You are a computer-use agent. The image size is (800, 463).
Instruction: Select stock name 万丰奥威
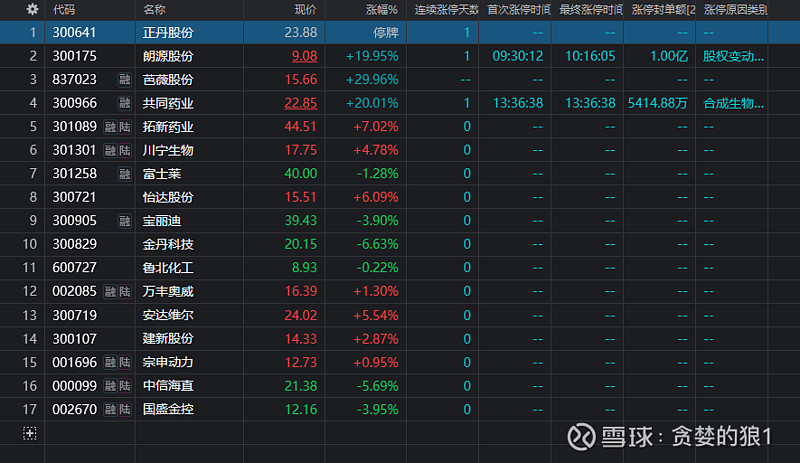click(x=168, y=291)
